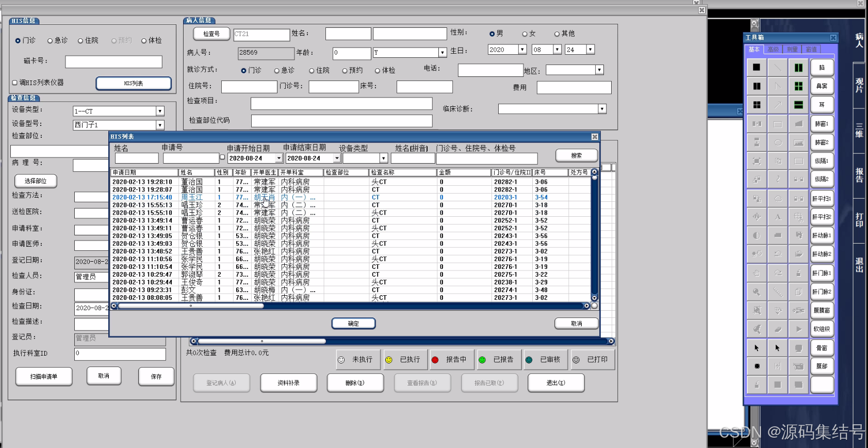Viewport: 868px width, 448px height.
Task: Click the play triangle icon in toolbox
Action: pos(798,329)
